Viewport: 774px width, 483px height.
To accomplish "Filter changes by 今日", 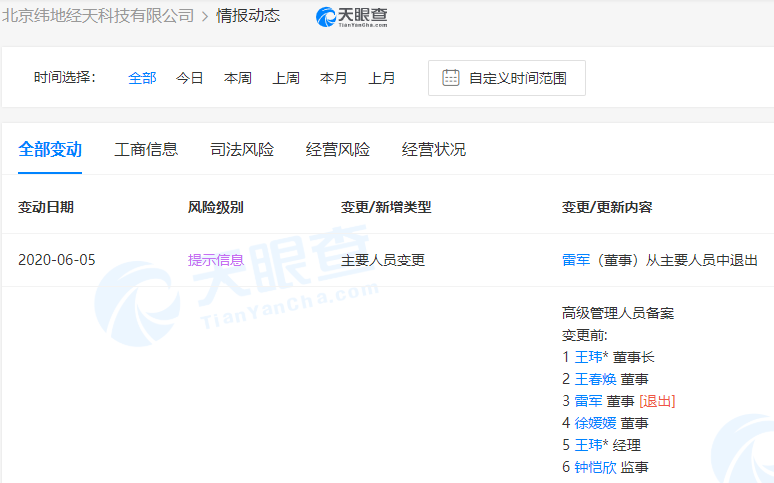I will pos(190,78).
